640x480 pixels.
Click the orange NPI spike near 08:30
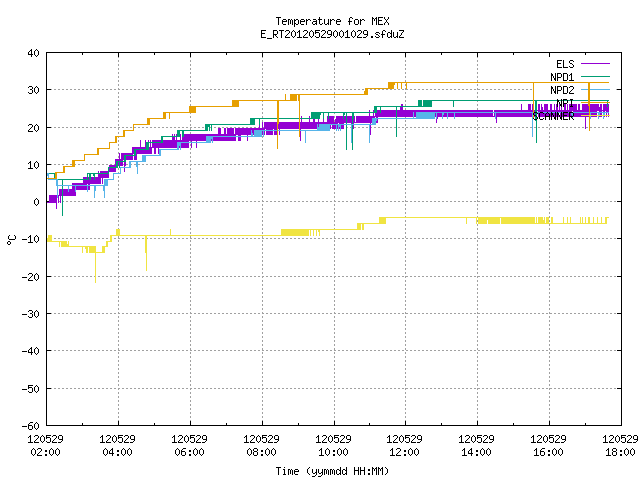[x=278, y=124]
